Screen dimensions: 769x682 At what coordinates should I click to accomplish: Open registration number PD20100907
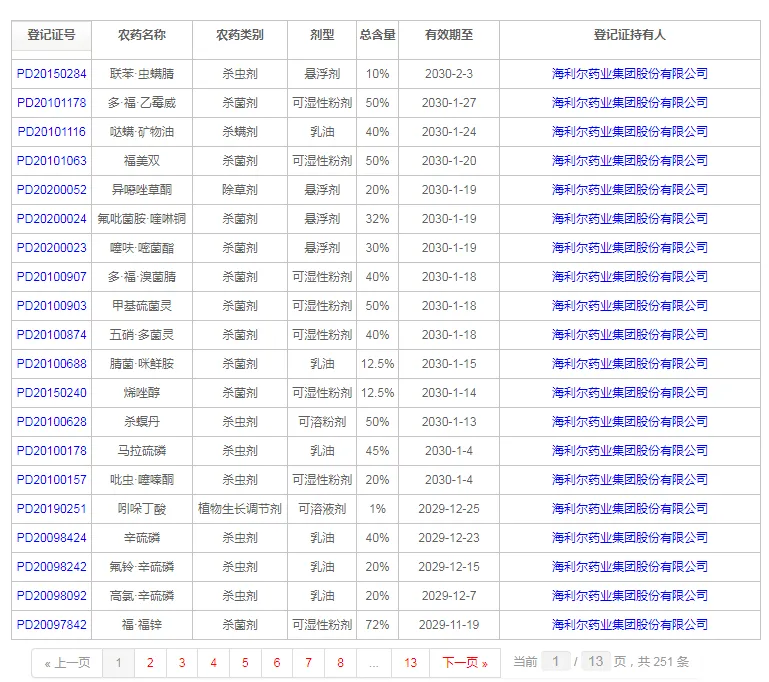(51, 277)
